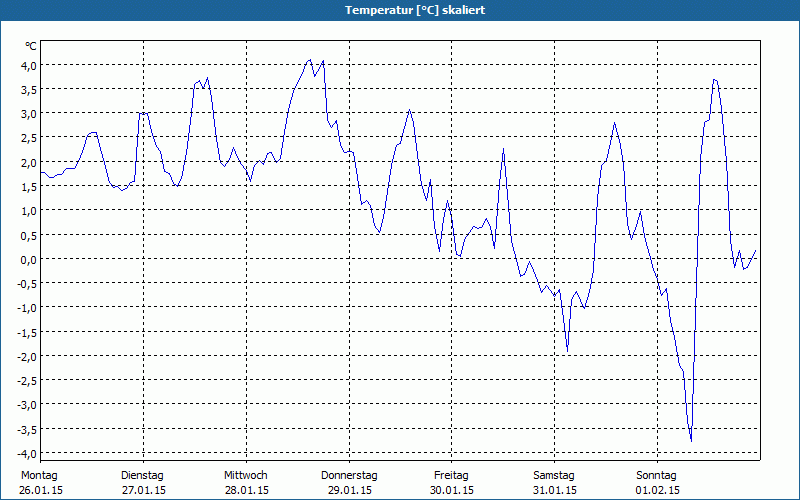Click the negative '-1,5' y-axis label
800x500 pixels.
click(27, 332)
